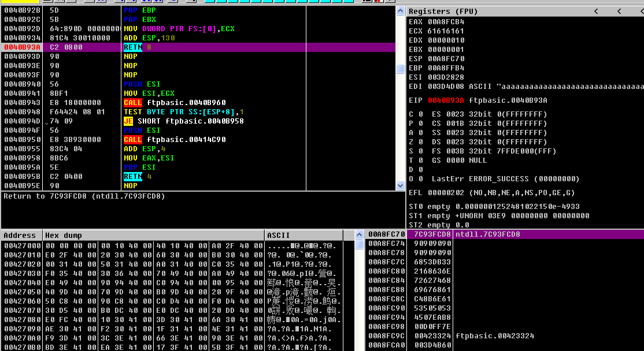
Task: Click the ASCII column header in dump
Action: click(x=278, y=235)
